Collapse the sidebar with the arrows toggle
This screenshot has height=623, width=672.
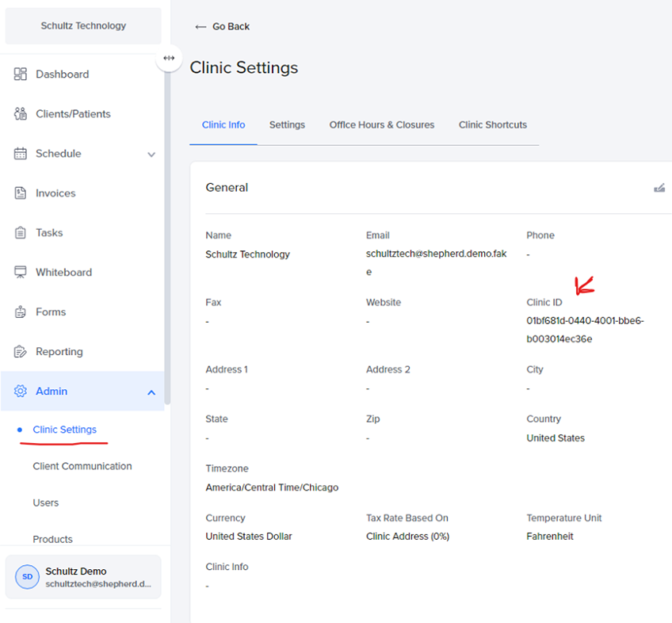[x=169, y=58]
